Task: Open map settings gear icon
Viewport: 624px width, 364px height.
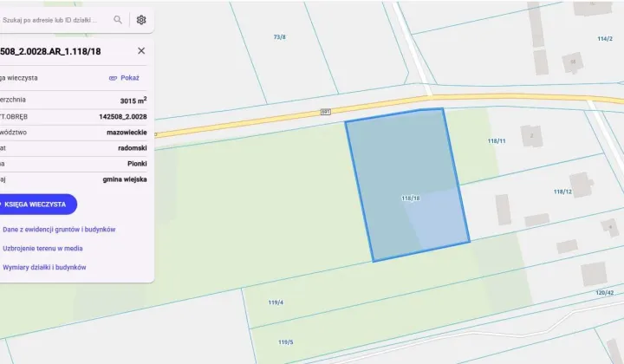Action: tap(141, 19)
